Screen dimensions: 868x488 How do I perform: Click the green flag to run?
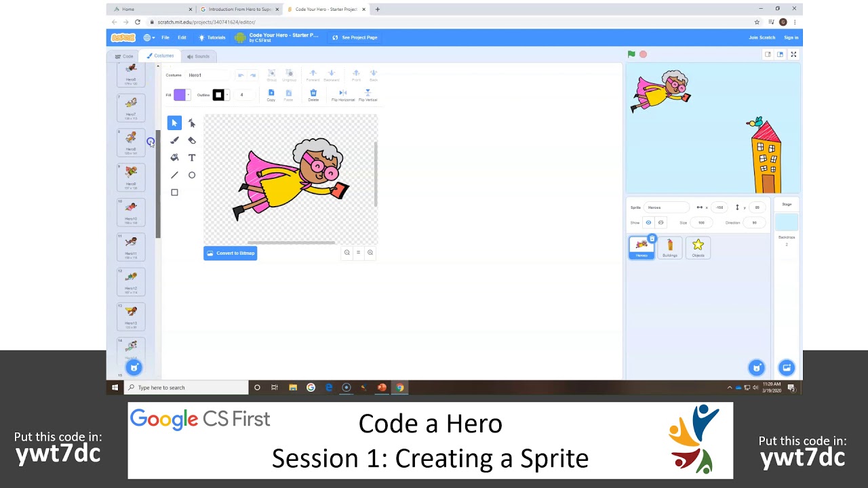(631, 54)
